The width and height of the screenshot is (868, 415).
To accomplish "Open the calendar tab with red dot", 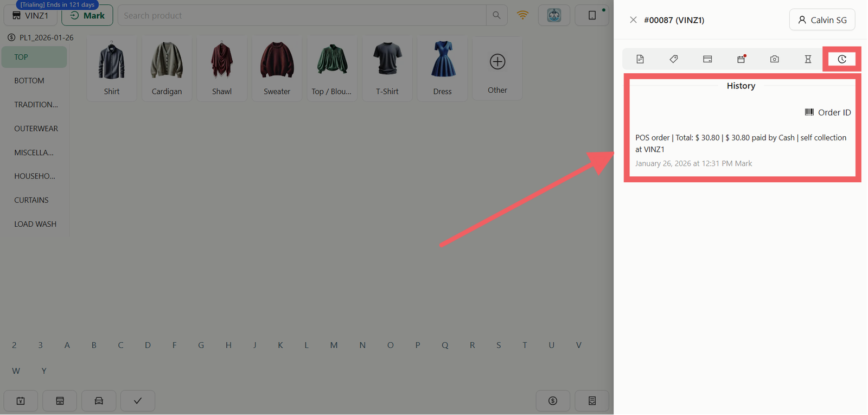I will pyautogui.click(x=741, y=59).
